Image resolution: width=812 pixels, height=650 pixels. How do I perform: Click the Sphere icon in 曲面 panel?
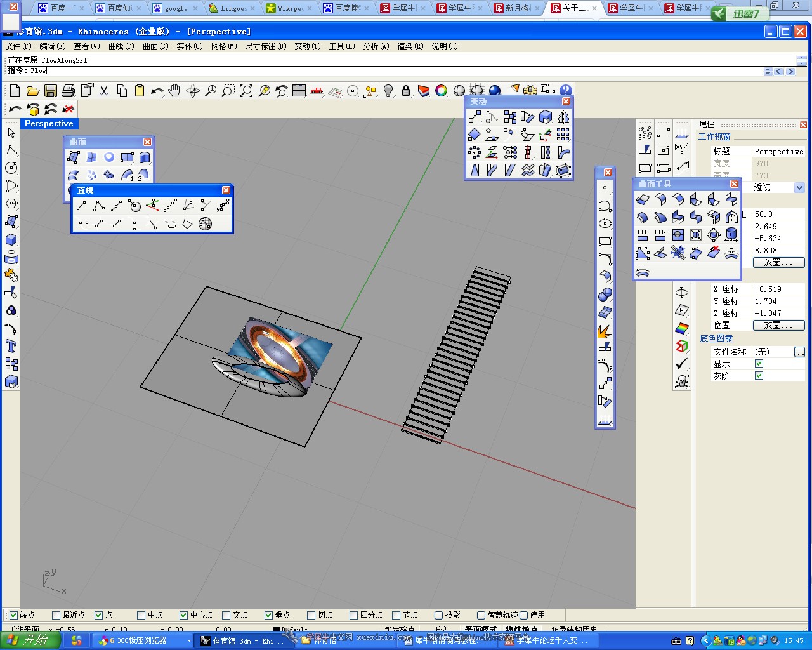pyautogui.click(x=109, y=157)
